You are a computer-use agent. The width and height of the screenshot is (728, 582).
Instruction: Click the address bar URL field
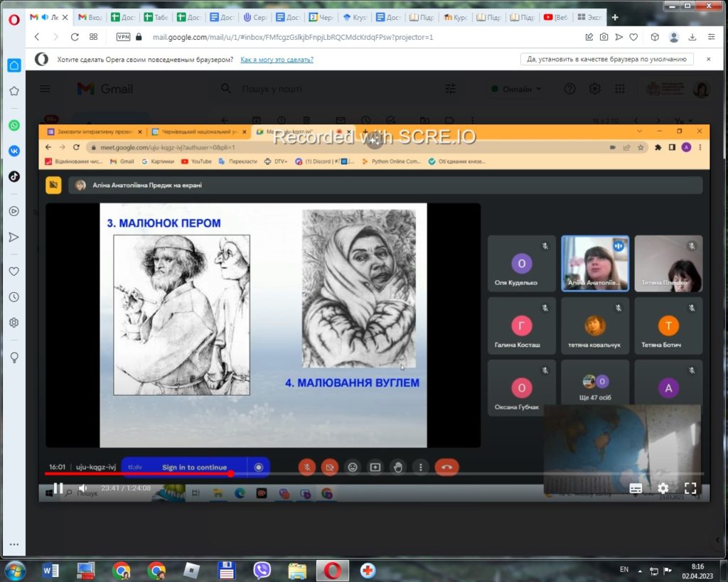coord(292,37)
